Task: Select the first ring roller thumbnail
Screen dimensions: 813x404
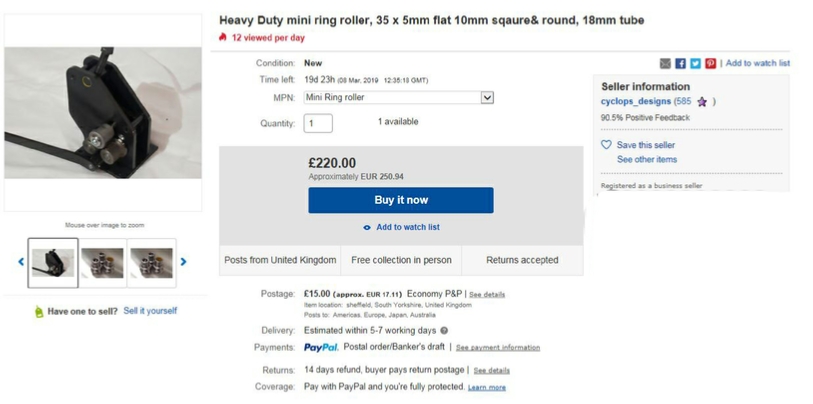Action: point(53,262)
